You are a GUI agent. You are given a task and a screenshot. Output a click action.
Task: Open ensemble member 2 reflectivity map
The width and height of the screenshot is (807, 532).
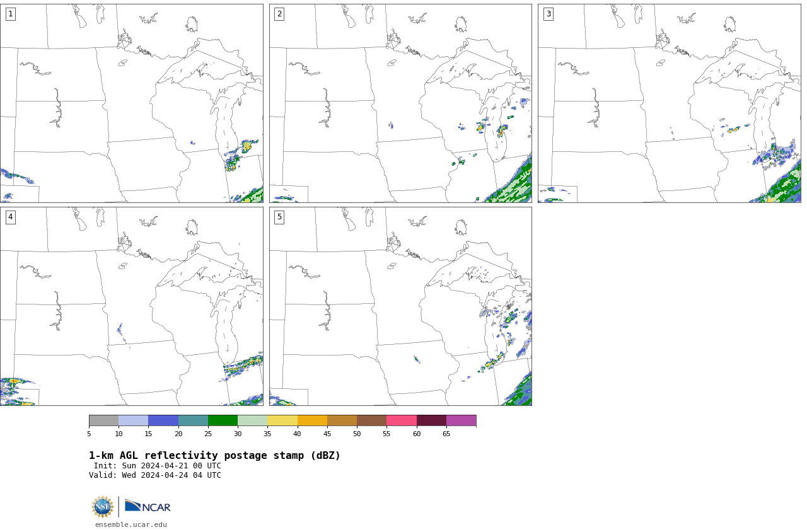coord(400,103)
